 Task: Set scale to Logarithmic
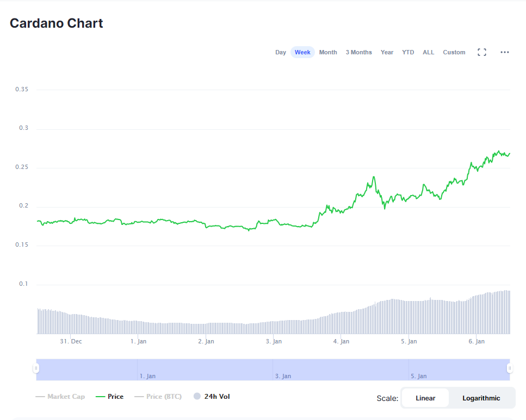[x=481, y=398]
